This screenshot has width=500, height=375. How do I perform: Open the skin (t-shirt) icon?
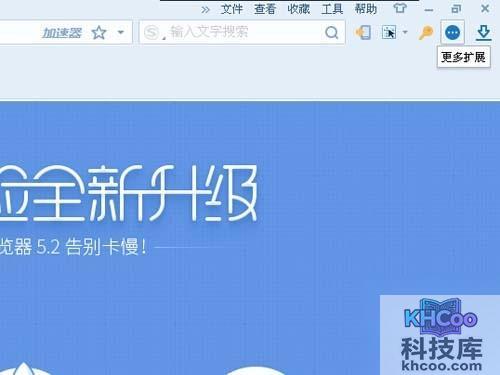click(400, 8)
